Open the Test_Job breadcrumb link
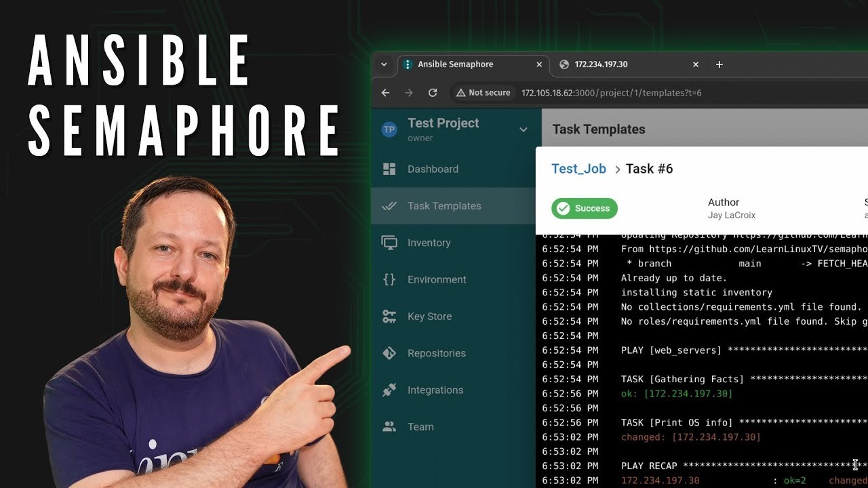This screenshot has height=488, width=868. (x=578, y=169)
